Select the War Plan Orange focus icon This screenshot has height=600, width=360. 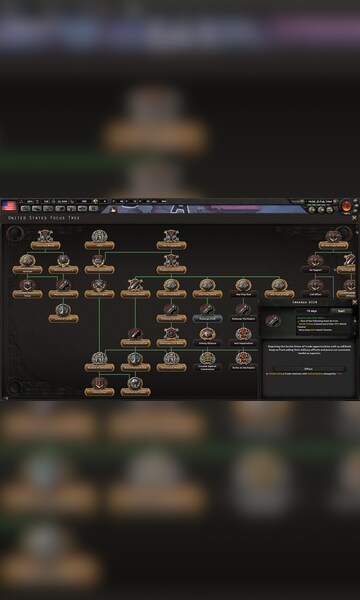click(x=279, y=285)
